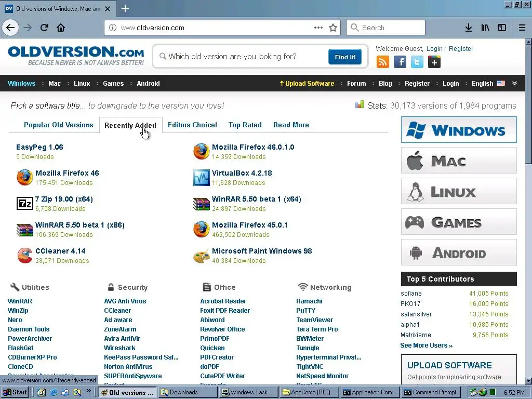The width and height of the screenshot is (532, 399).
Task: Open the EasyPeg 1.06 link
Action: point(39,147)
